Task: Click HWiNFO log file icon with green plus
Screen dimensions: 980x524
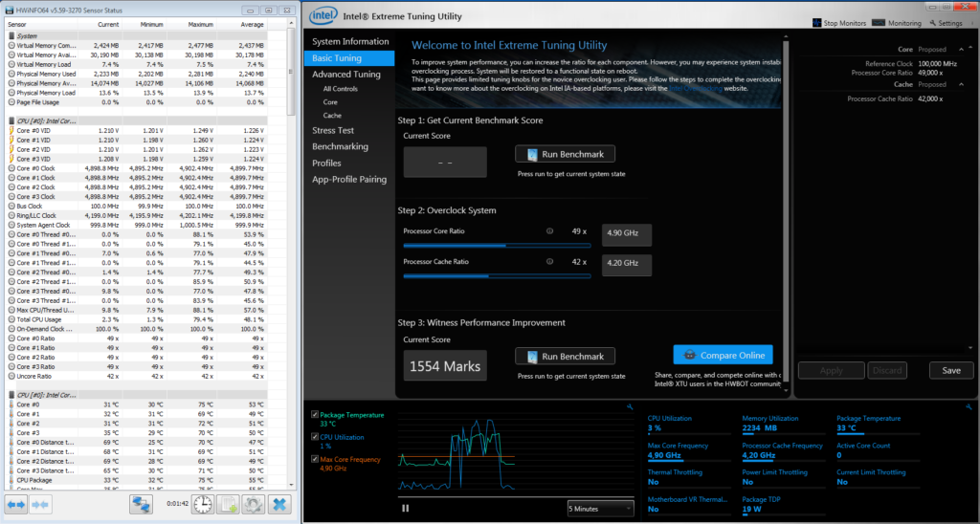Action: tap(228, 504)
